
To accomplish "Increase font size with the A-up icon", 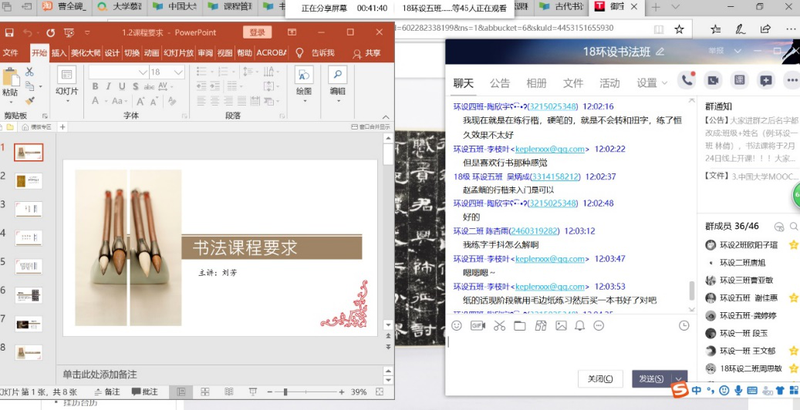I will [141, 101].
